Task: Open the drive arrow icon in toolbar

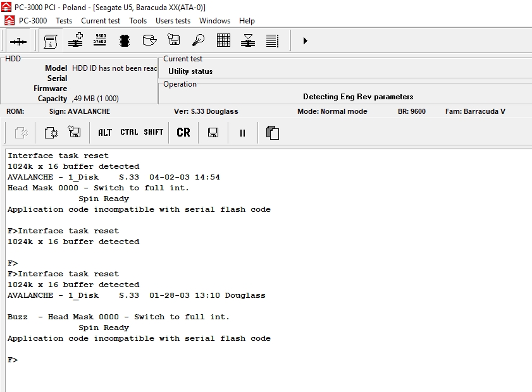Action: [149, 40]
